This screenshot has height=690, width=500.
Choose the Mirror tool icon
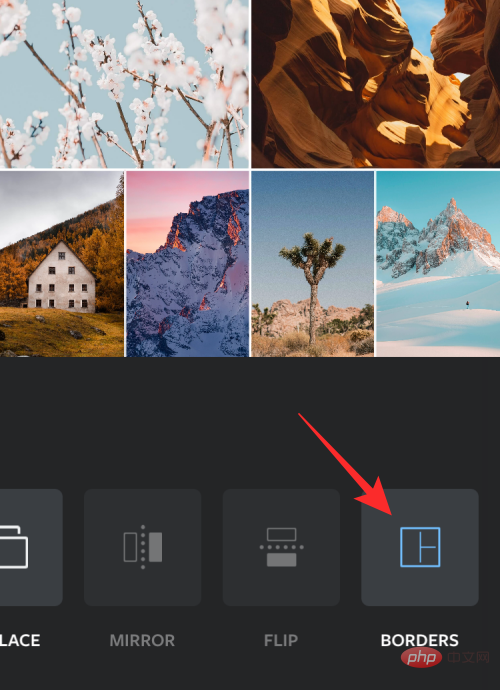click(143, 547)
